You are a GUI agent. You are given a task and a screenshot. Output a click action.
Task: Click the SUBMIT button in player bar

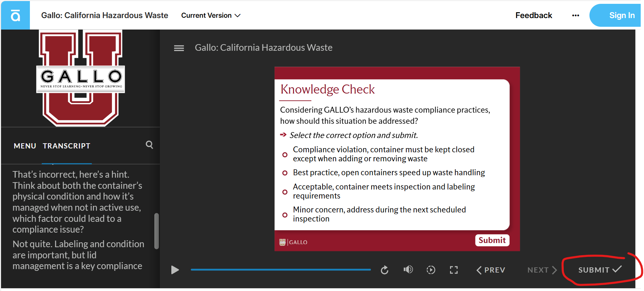600,270
